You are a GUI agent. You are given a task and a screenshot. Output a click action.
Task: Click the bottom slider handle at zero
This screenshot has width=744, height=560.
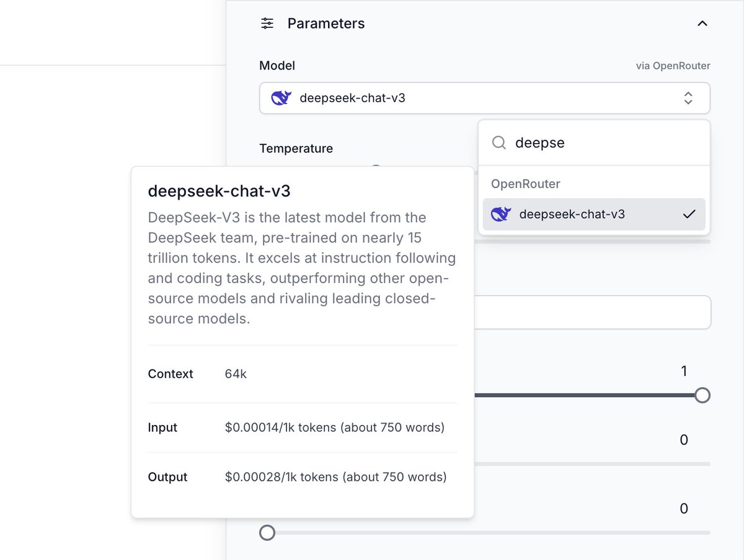pos(267,533)
